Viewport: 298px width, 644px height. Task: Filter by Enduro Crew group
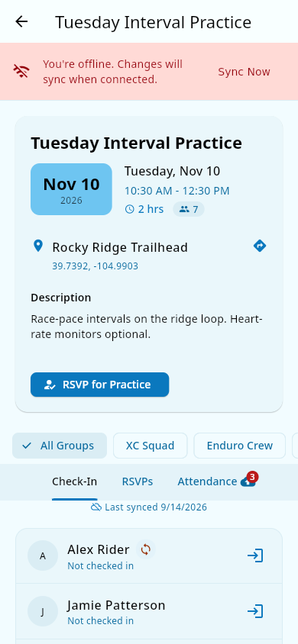tap(240, 446)
